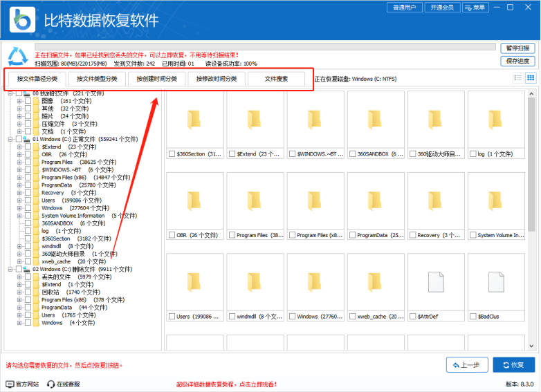The width and height of the screenshot is (541, 392).
Task: Open the $WINDOWS.~BT folder icon in grid
Action: 315,120
